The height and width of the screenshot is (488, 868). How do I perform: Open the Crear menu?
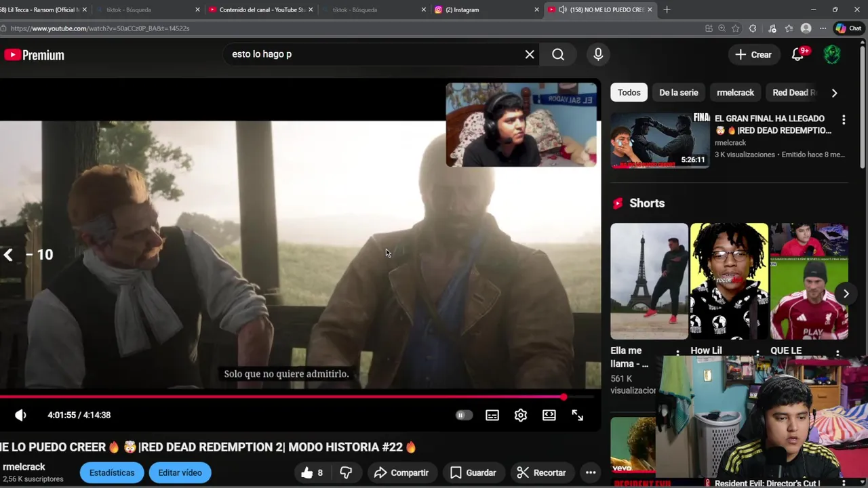coord(753,55)
